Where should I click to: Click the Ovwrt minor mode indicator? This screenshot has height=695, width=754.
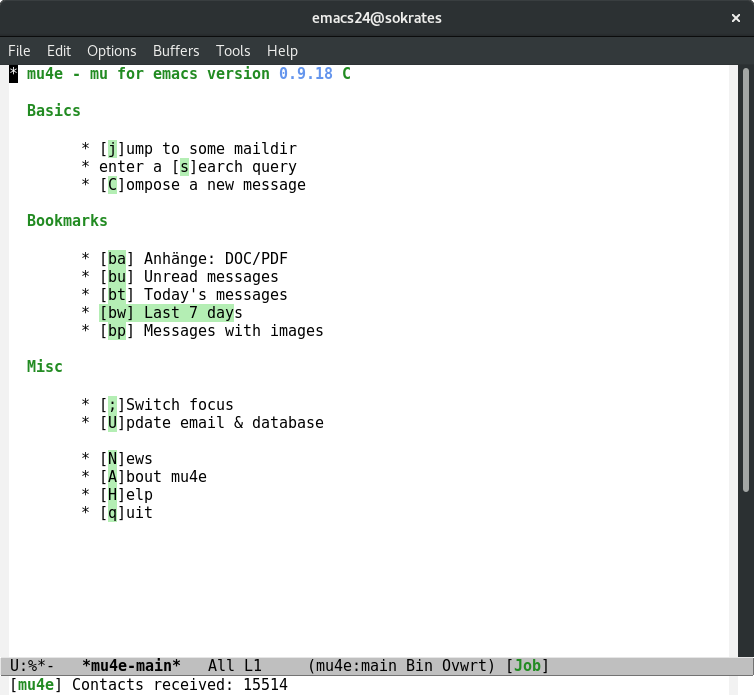(464, 666)
